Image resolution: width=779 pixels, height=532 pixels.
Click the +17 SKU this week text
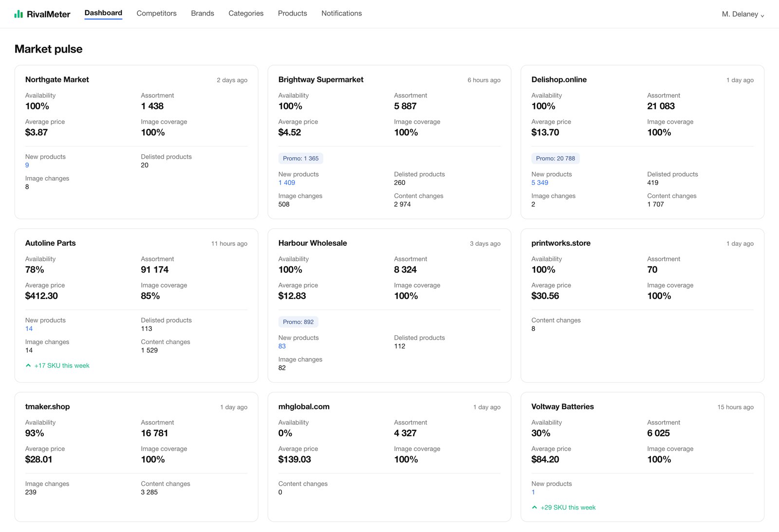point(62,366)
